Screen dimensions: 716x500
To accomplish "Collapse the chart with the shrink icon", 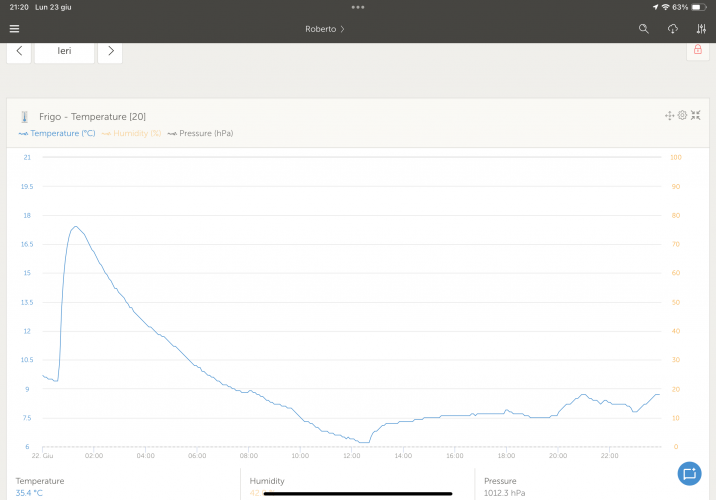I will click(x=695, y=116).
